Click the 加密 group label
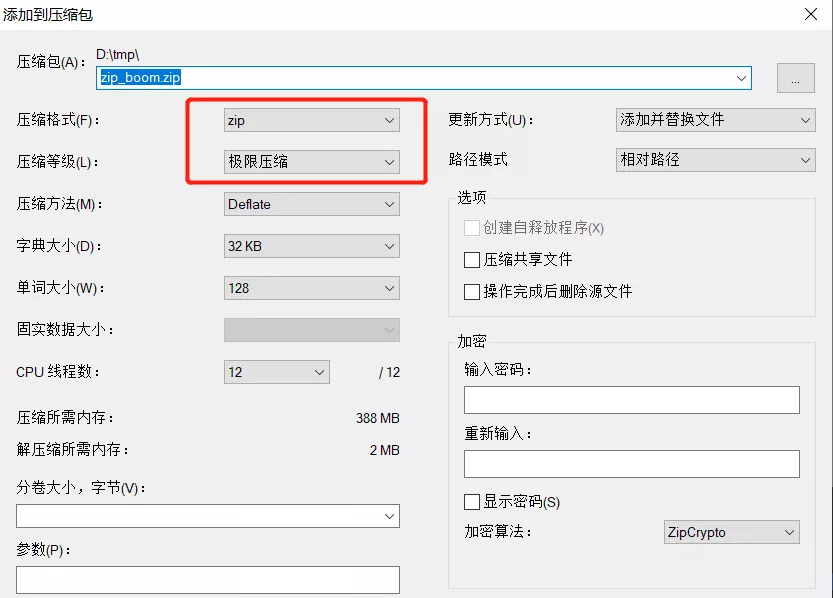Screen dimensions: 833x598 coord(472,341)
